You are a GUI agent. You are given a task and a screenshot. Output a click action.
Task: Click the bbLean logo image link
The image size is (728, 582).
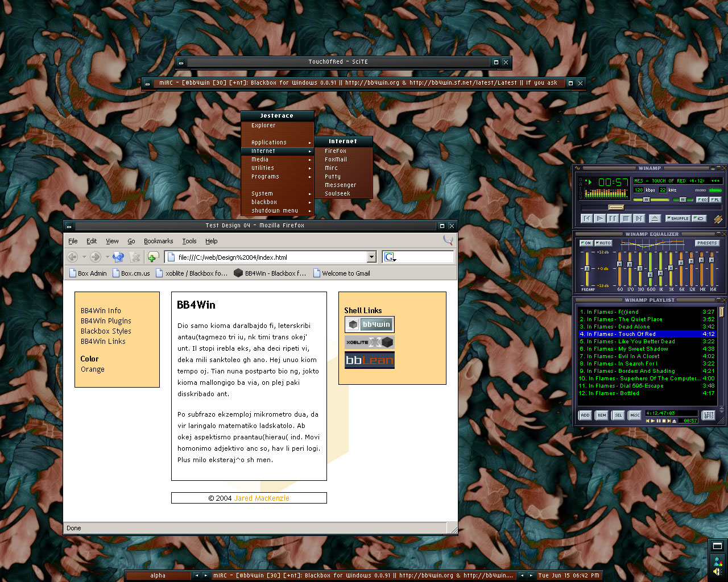[369, 360]
